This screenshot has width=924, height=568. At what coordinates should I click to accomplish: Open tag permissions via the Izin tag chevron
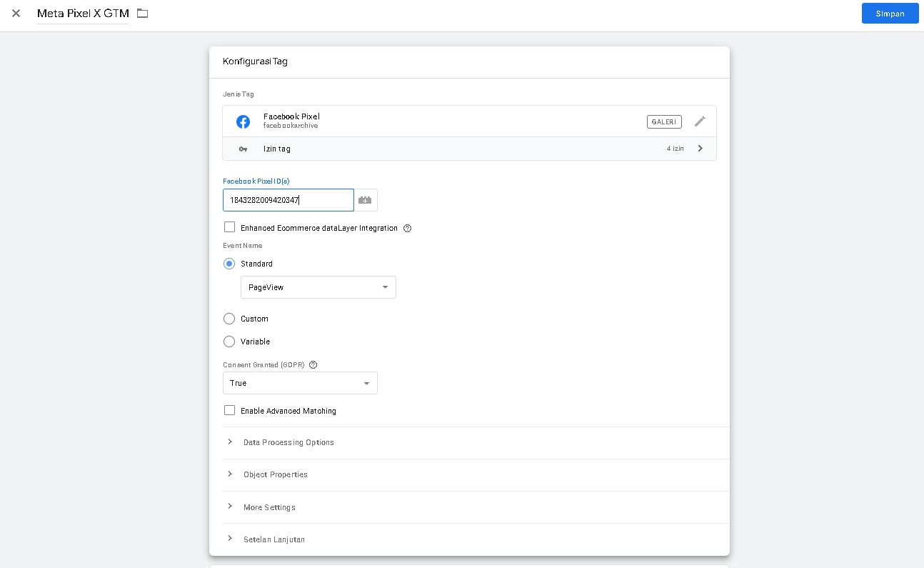point(700,149)
